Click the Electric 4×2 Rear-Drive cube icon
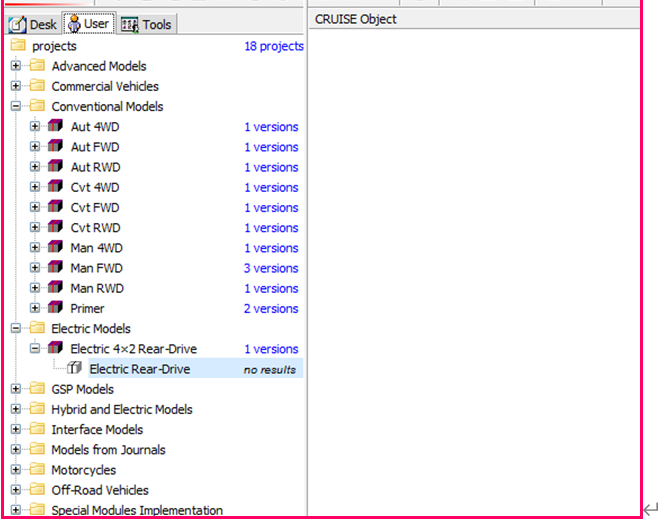This screenshot has height=521, width=659. [x=55, y=347]
